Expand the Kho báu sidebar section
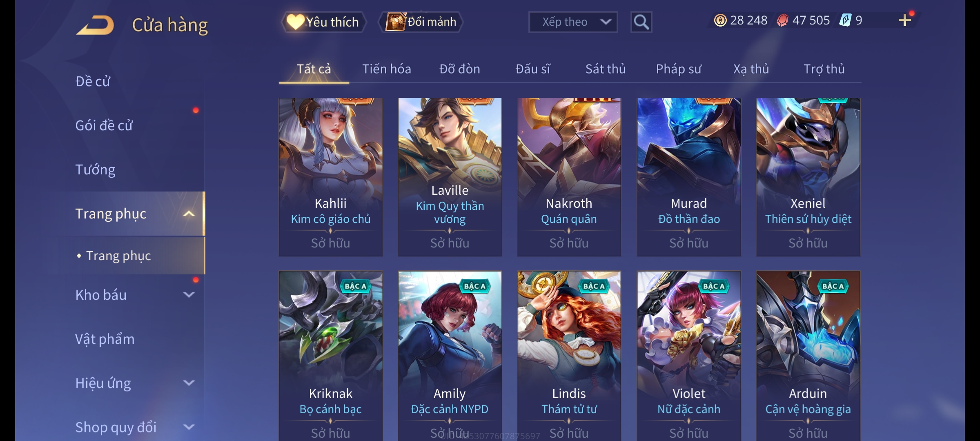Image resolution: width=980 pixels, height=441 pixels. tap(189, 295)
